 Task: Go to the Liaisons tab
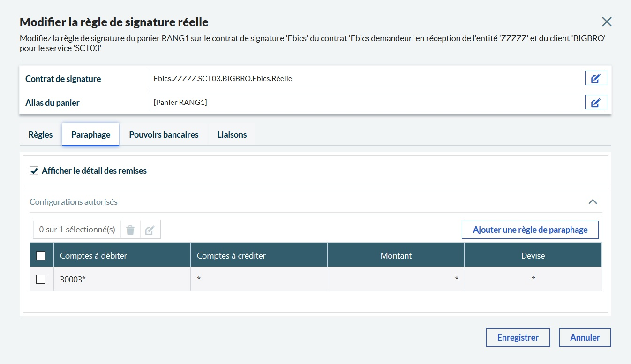coord(232,135)
